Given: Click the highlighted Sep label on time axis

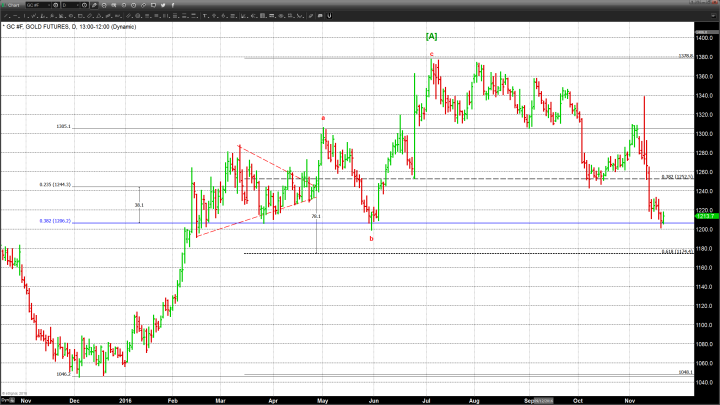Looking at the screenshot, I should tap(541, 398).
